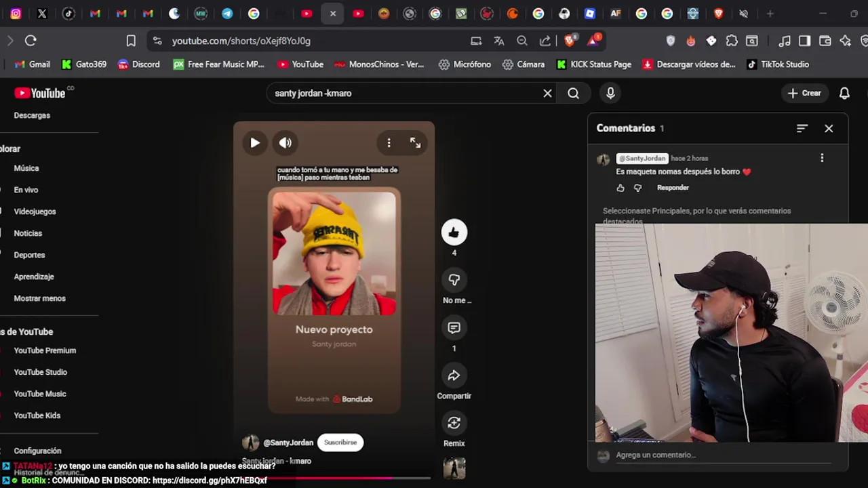
Task: Open YouTube Music in sidebar
Action: tap(39, 394)
